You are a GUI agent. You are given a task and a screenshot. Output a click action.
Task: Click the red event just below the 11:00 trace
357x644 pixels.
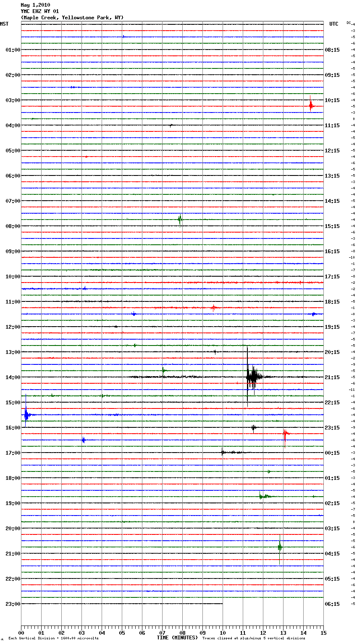[x=213, y=308]
